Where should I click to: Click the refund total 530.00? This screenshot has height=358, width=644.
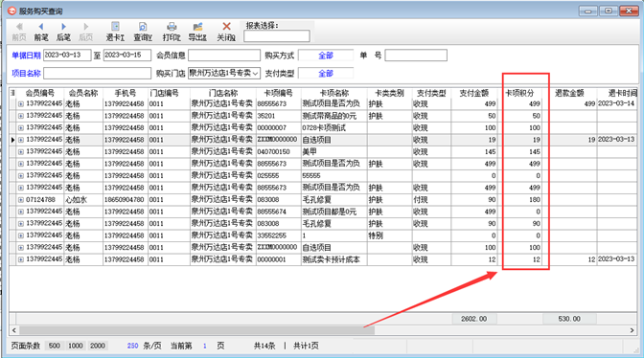point(569,319)
